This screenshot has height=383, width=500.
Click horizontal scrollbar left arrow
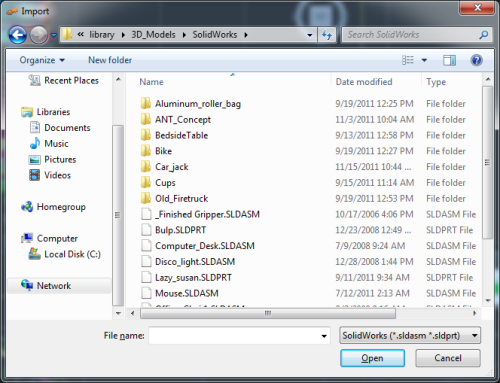(133, 313)
